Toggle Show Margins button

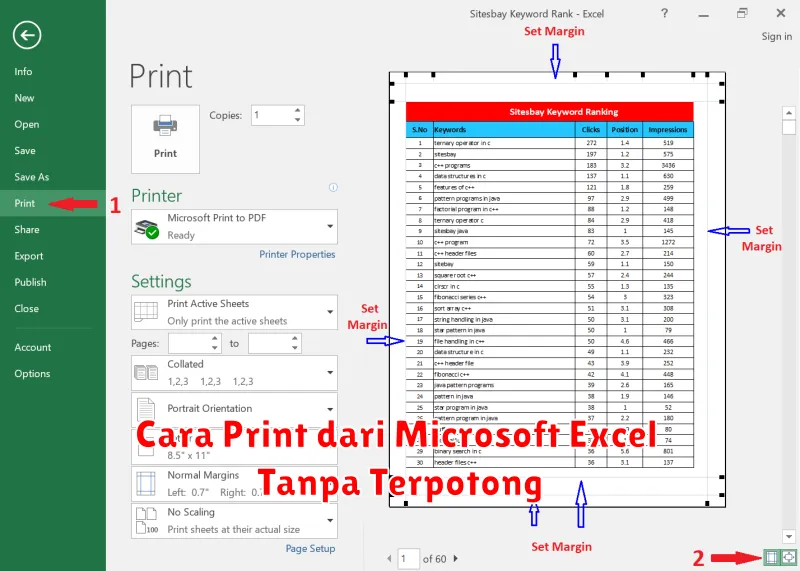coord(771,557)
